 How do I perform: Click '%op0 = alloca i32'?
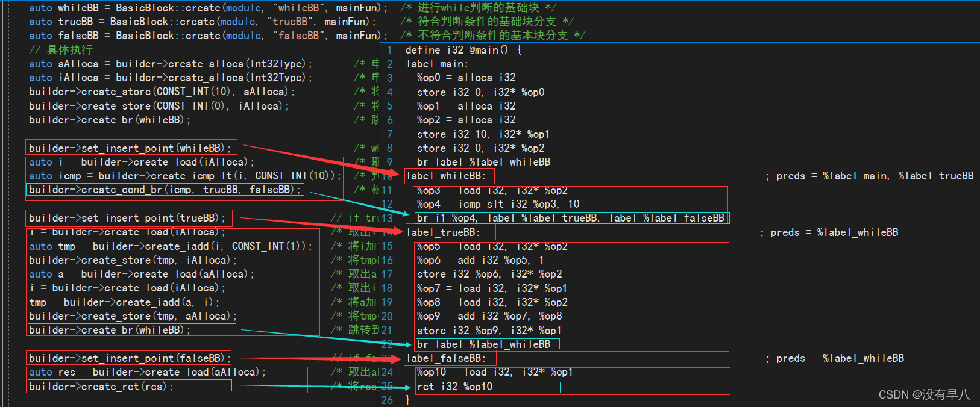point(466,78)
